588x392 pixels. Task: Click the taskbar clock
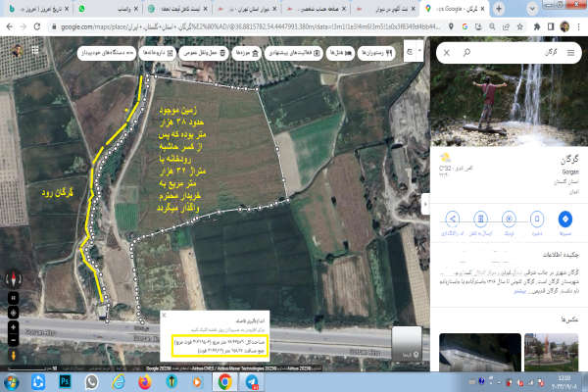(x=563, y=382)
